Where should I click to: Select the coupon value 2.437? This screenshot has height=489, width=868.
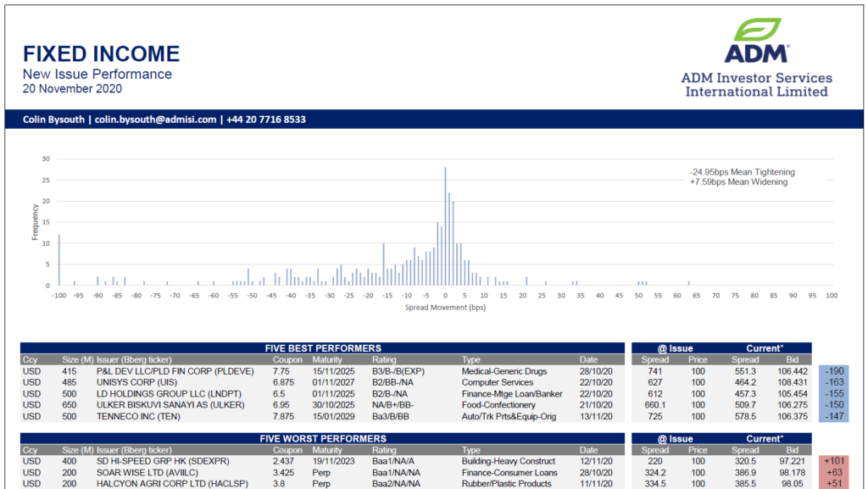283,461
